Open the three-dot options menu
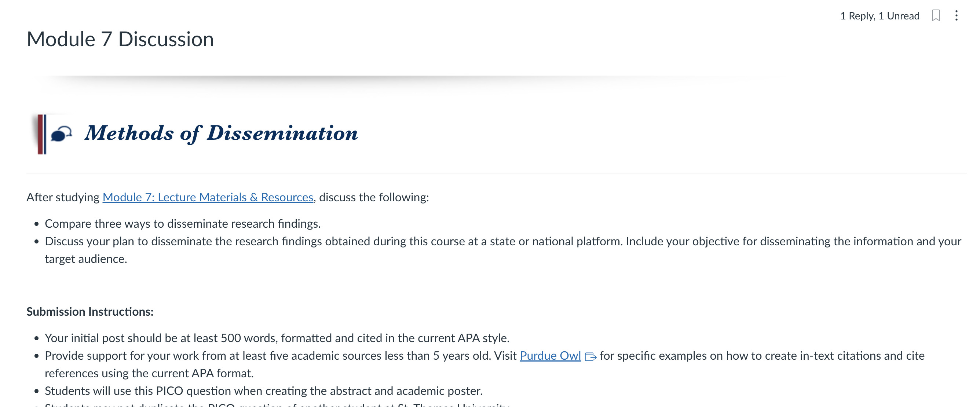 point(957,16)
